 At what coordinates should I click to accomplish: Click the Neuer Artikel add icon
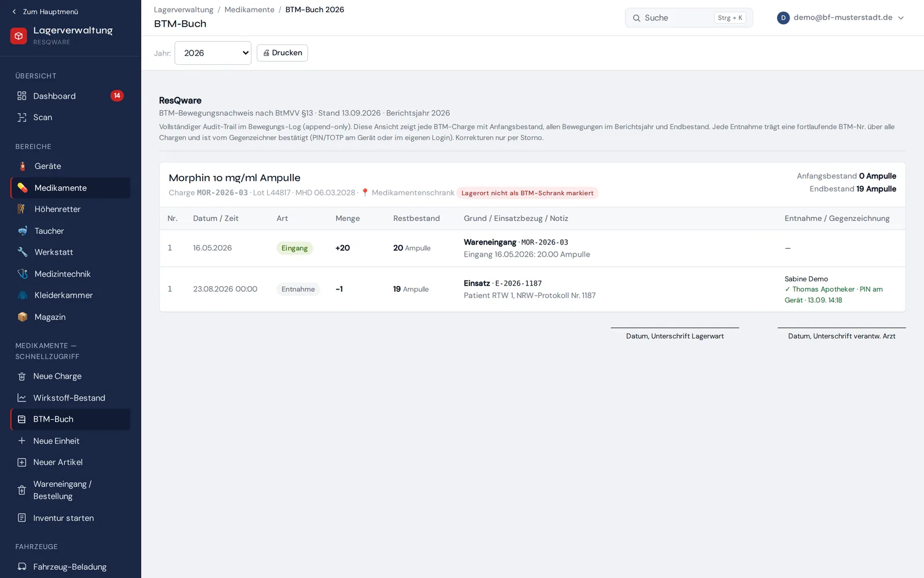click(x=22, y=462)
